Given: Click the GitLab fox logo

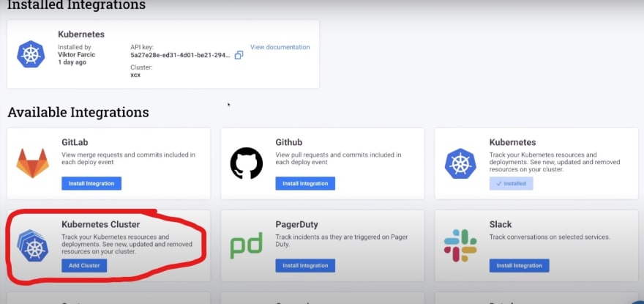Looking at the screenshot, I should [x=32, y=163].
